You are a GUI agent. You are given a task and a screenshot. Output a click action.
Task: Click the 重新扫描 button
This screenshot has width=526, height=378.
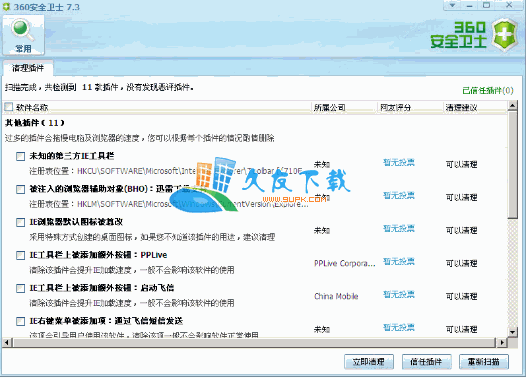coord(484,362)
